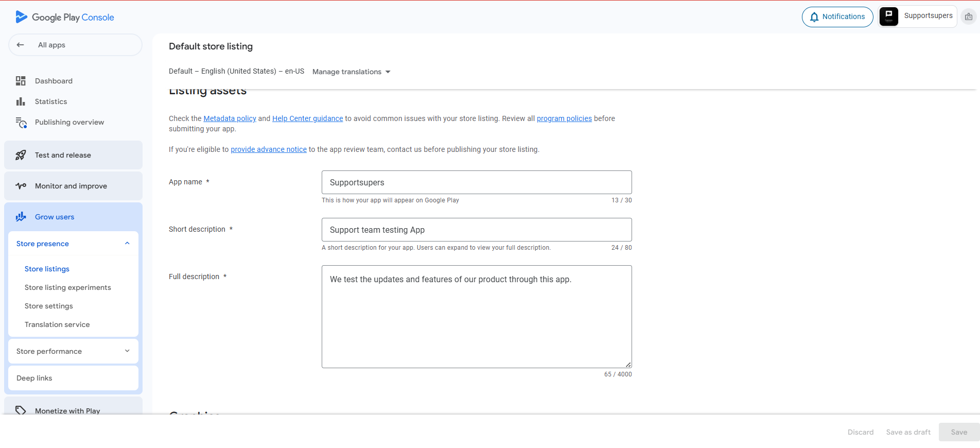Collapse the Store presence section

127,244
